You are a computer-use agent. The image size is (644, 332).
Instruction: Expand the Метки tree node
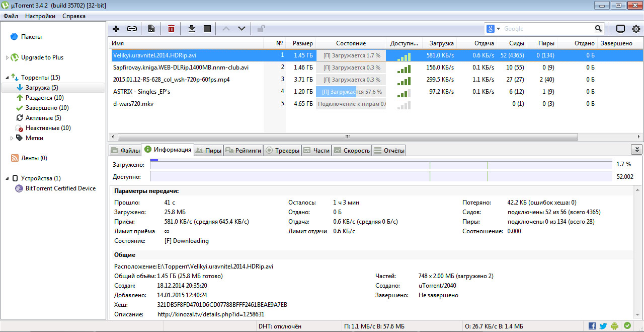(x=12, y=138)
